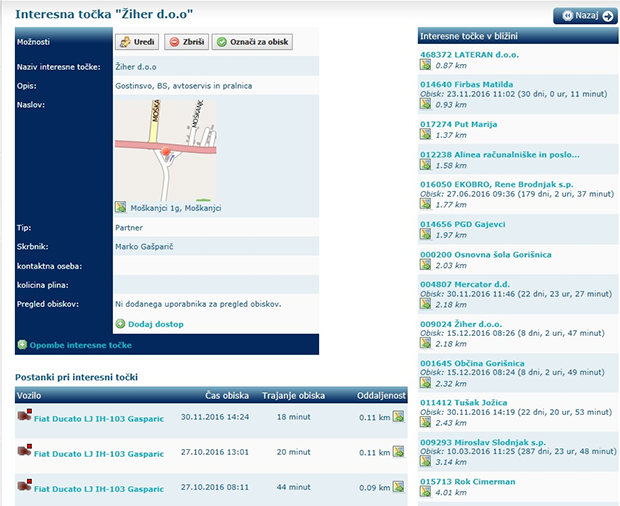Click the Tip value Partner
Screen dimensions: 620x506
pos(129,228)
